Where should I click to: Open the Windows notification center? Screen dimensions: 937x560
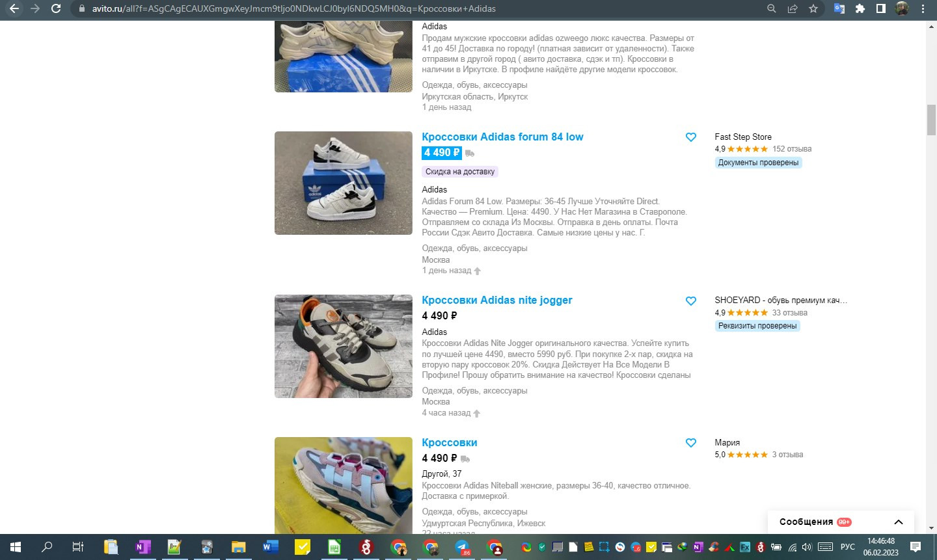916,547
